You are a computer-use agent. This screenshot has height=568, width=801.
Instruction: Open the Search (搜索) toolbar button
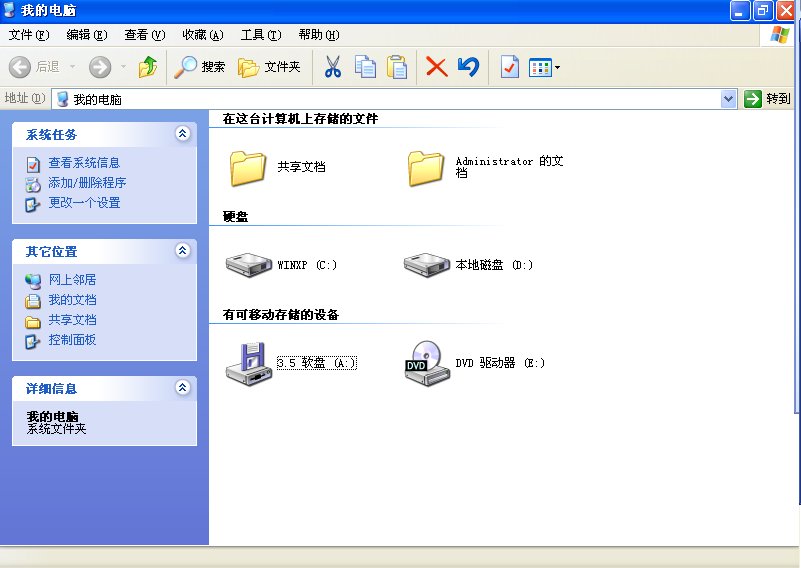199,67
